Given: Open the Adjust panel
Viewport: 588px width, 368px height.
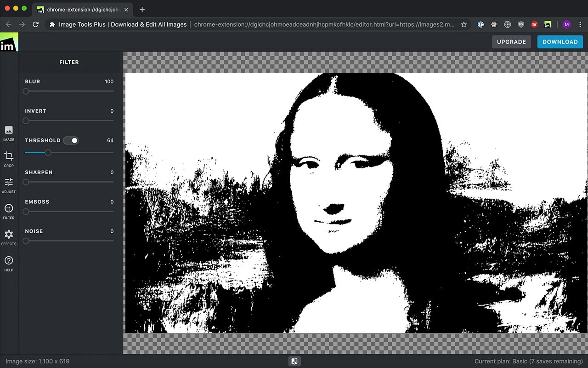Looking at the screenshot, I should [x=9, y=185].
